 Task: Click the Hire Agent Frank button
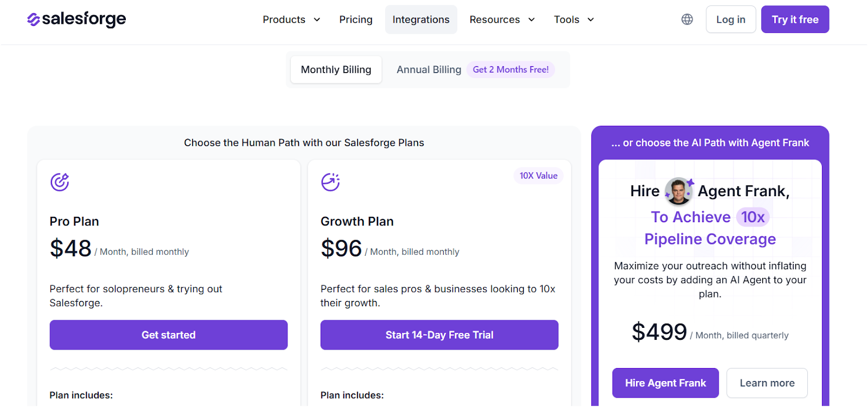point(665,383)
